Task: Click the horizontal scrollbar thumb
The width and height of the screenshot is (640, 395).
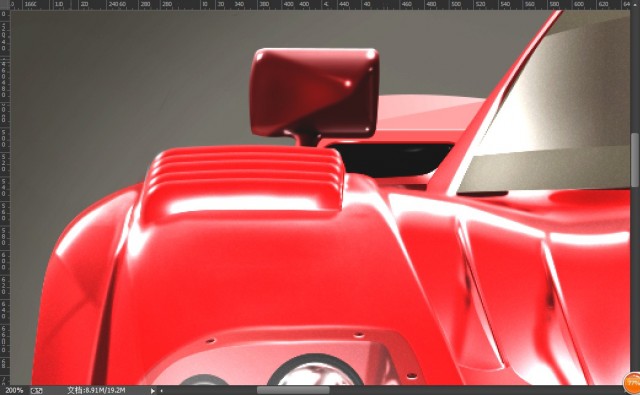Action: point(293,391)
